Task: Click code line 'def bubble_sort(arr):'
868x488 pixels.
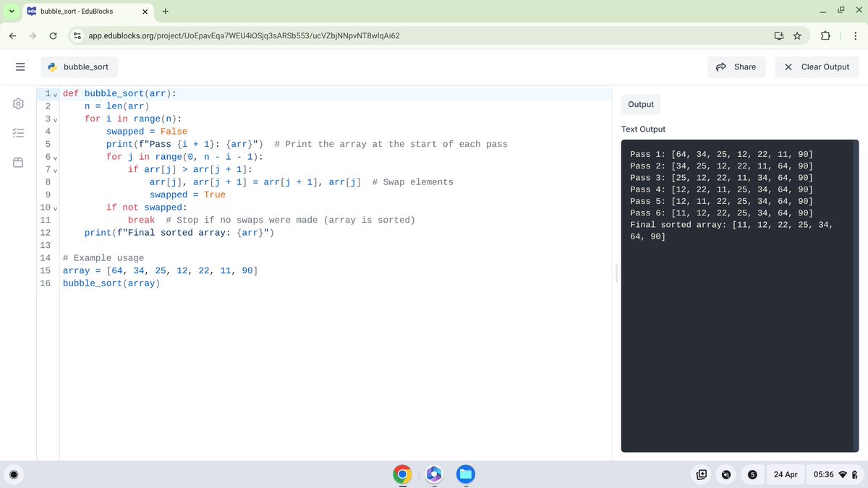Action: coord(119,94)
